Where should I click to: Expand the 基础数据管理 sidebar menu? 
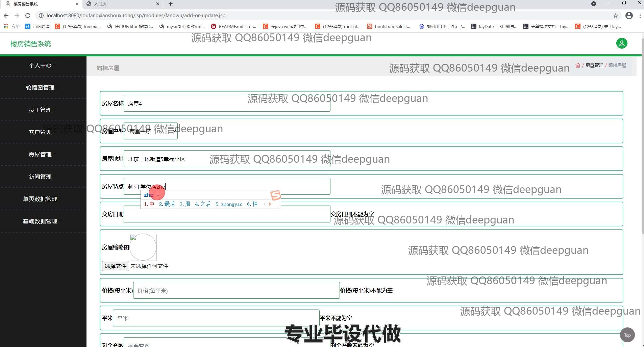click(x=40, y=221)
